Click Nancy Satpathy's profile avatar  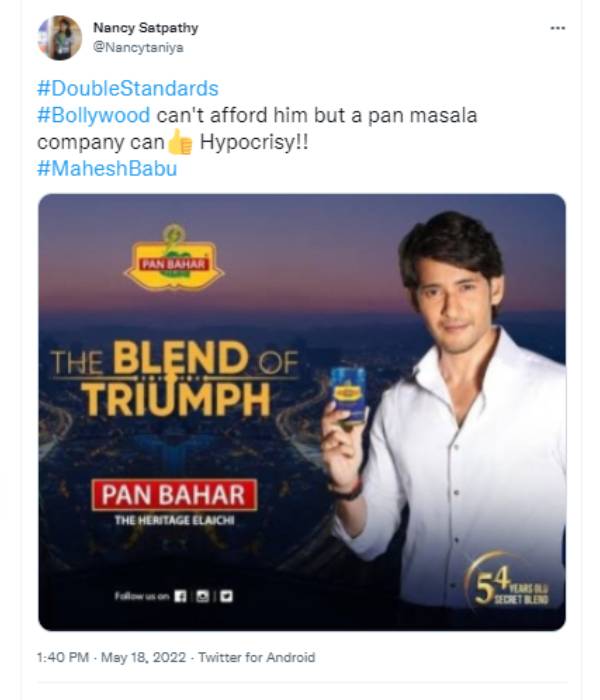pyautogui.click(x=60, y=38)
